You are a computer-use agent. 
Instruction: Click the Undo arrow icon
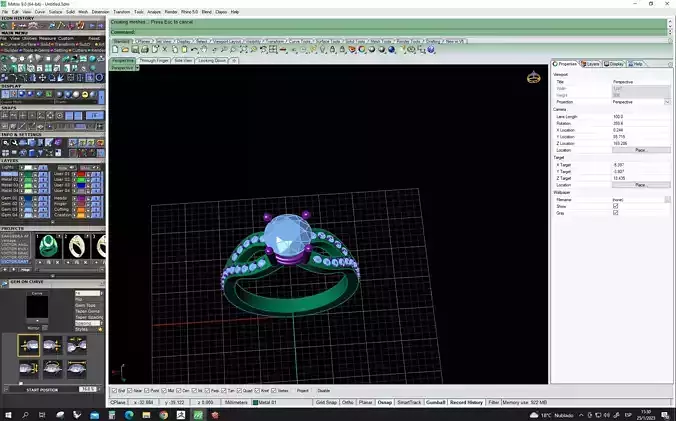pyautogui.click(x=194, y=50)
